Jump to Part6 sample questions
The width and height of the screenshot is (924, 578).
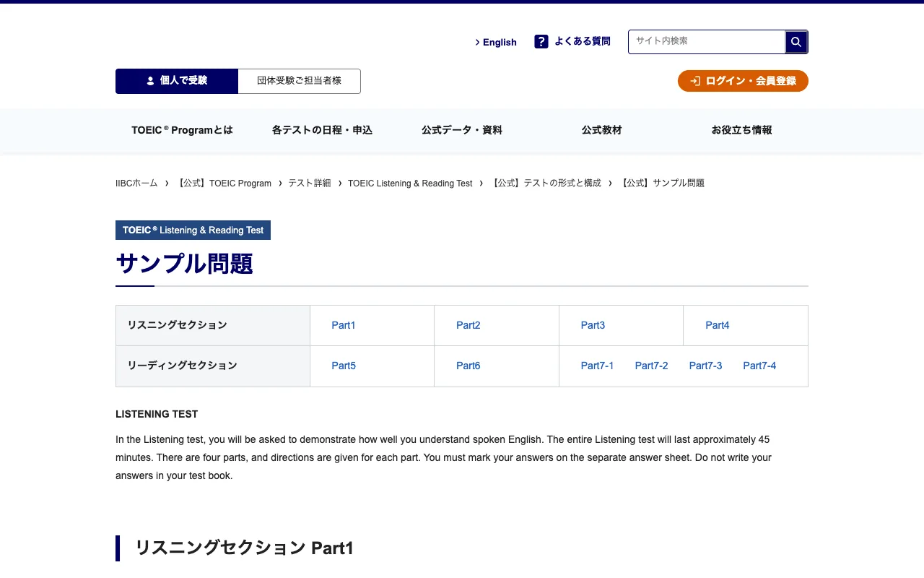pyautogui.click(x=468, y=366)
